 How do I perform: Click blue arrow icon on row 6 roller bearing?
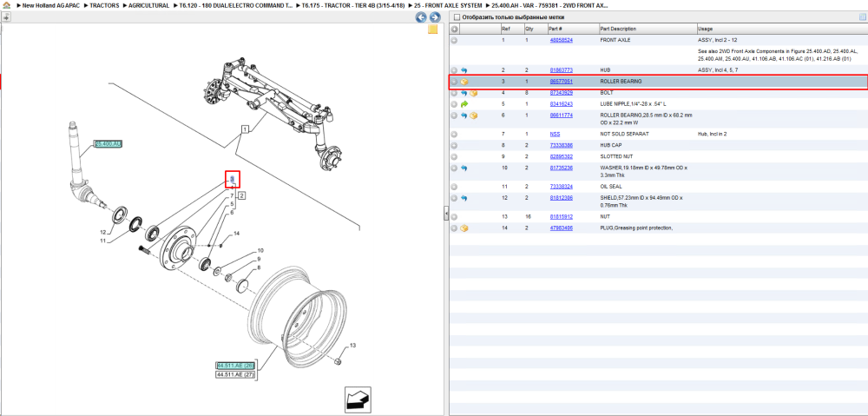point(464,116)
